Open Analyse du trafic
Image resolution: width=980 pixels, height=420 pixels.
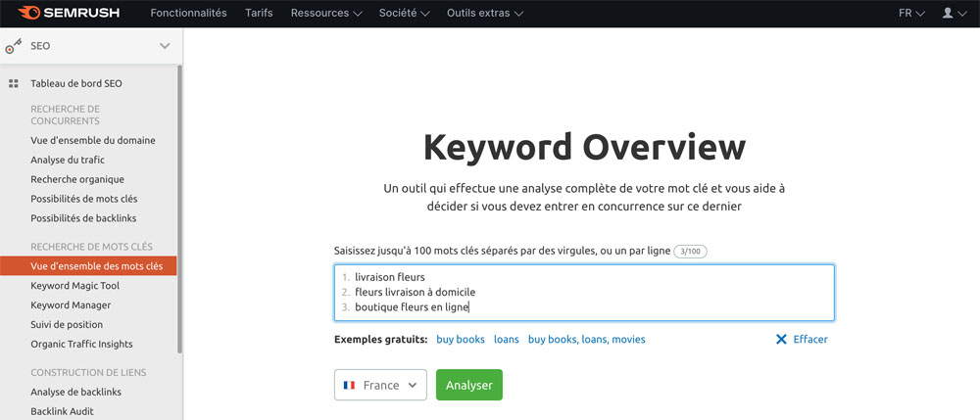[68, 160]
